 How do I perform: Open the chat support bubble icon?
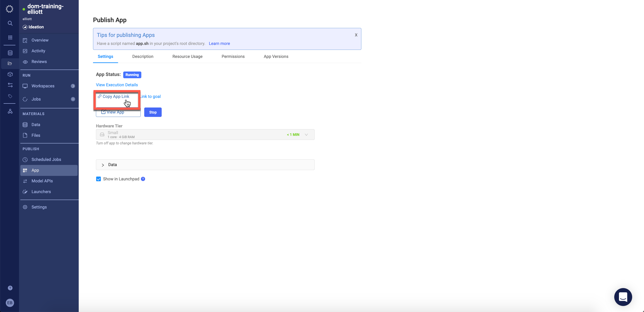tap(623, 297)
